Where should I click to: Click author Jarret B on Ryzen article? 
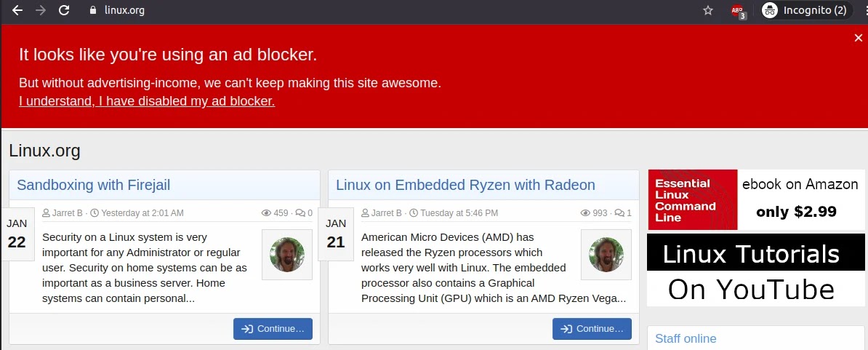click(387, 212)
